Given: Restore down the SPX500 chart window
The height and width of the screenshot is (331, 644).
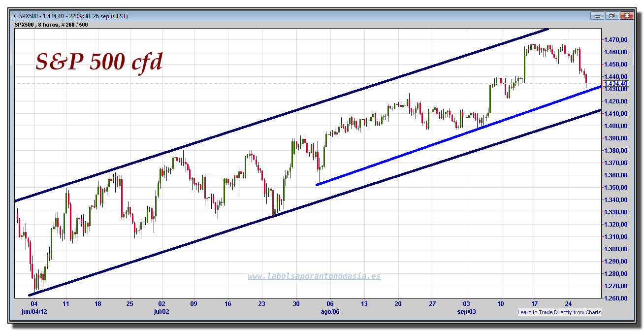Looking at the screenshot, I should click(x=612, y=16).
